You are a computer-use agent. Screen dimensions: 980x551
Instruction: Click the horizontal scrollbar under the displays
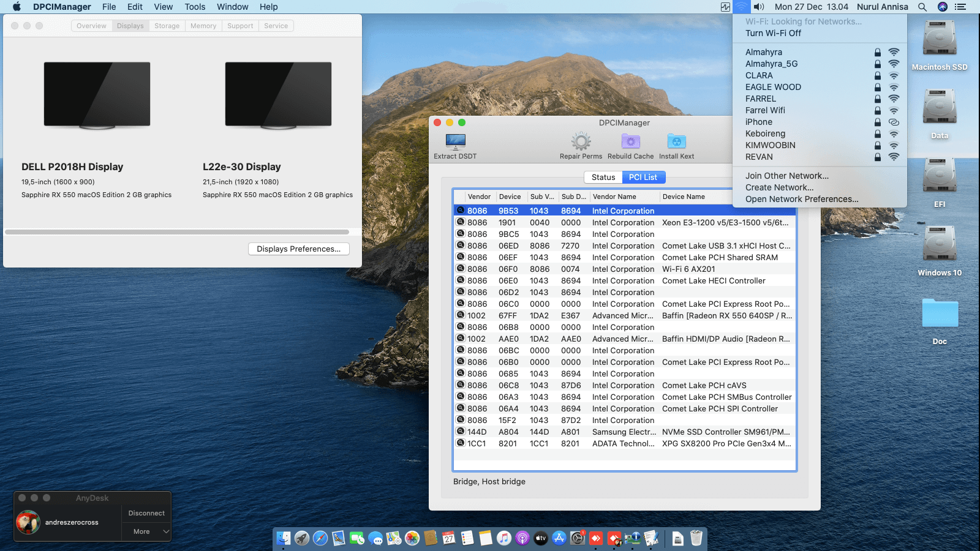coord(177,232)
